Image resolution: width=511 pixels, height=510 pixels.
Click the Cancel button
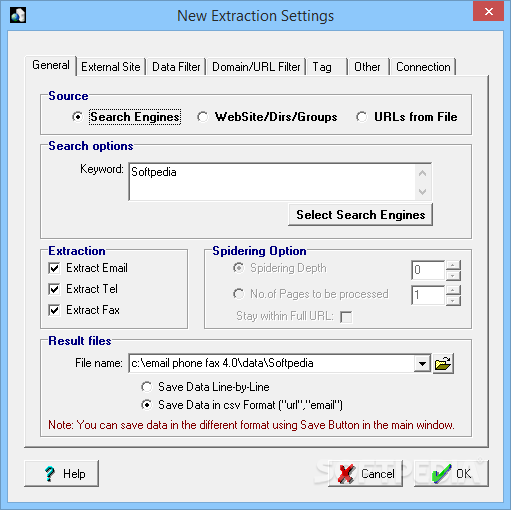click(365, 474)
